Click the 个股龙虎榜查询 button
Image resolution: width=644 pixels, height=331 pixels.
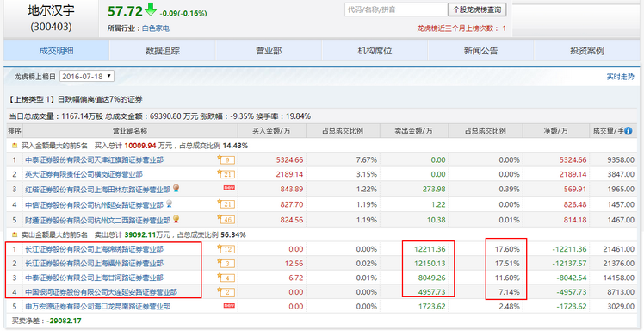pyautogui.click(x=477, y=9)
